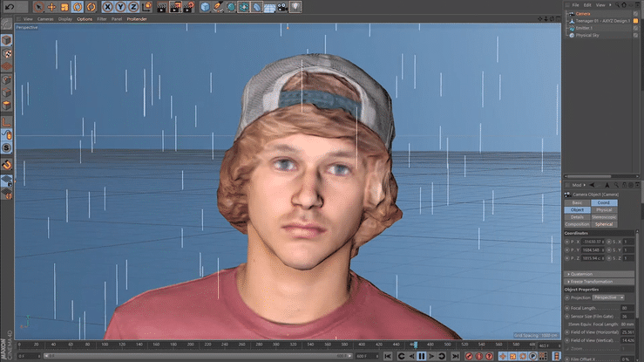Select the Live Selection cursor tool

tap(38, 7)
